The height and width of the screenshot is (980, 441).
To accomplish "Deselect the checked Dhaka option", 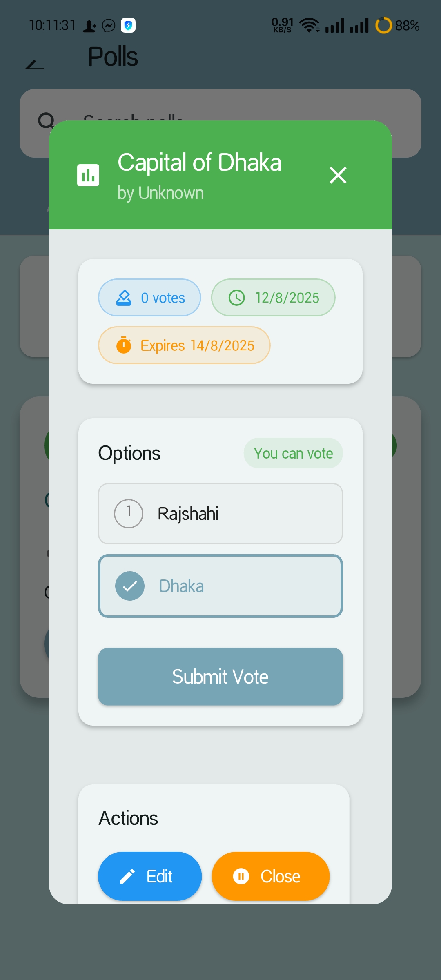I will click(x=220, y=586).
